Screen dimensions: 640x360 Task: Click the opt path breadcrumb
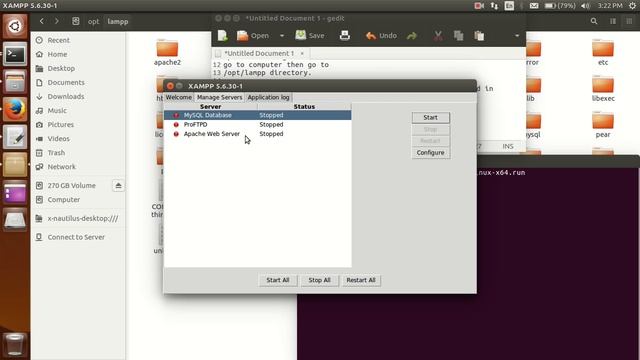point(93,21)
